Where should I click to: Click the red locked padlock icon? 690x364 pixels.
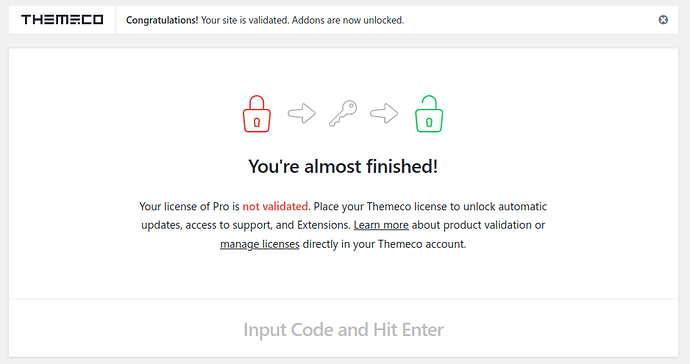click(257, 114)
